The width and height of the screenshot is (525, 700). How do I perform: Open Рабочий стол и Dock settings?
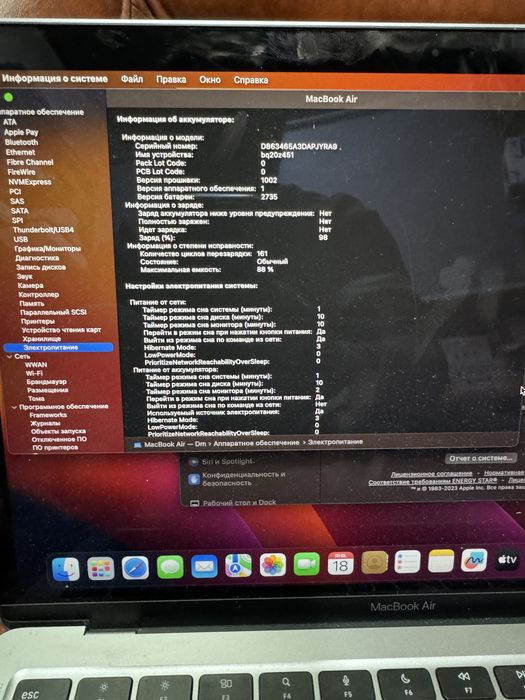click(240, 503)
